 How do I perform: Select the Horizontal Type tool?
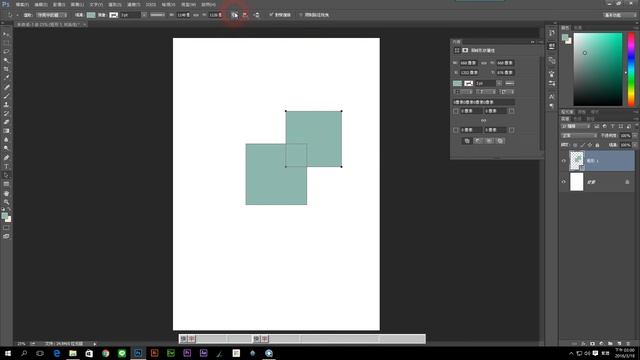coord(6,167)
